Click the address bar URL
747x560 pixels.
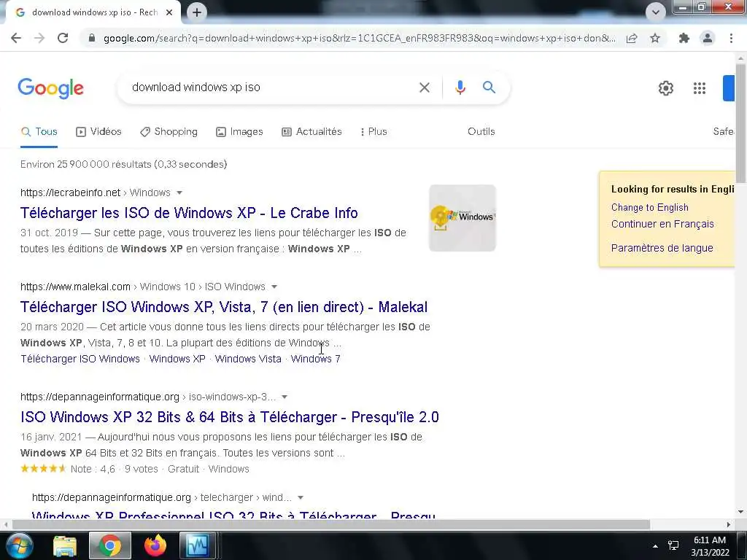[360, 38]
